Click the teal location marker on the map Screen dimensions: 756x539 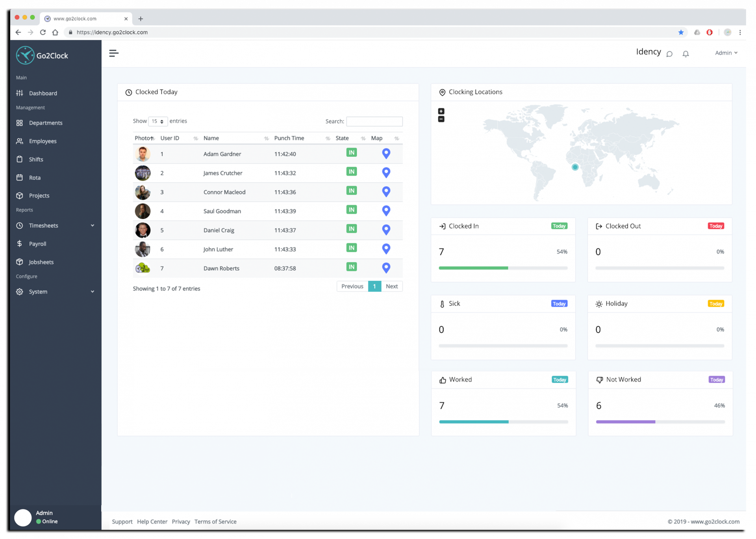(575, 167)
